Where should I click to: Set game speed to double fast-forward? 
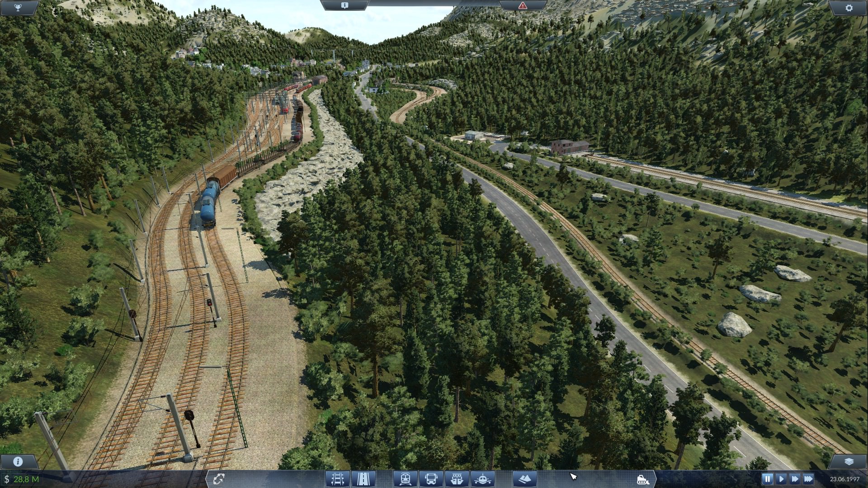[795, 479]
